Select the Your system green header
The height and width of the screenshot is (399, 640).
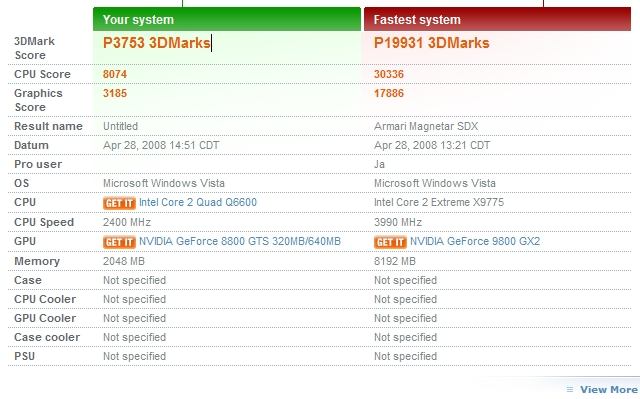coord(227,19)
